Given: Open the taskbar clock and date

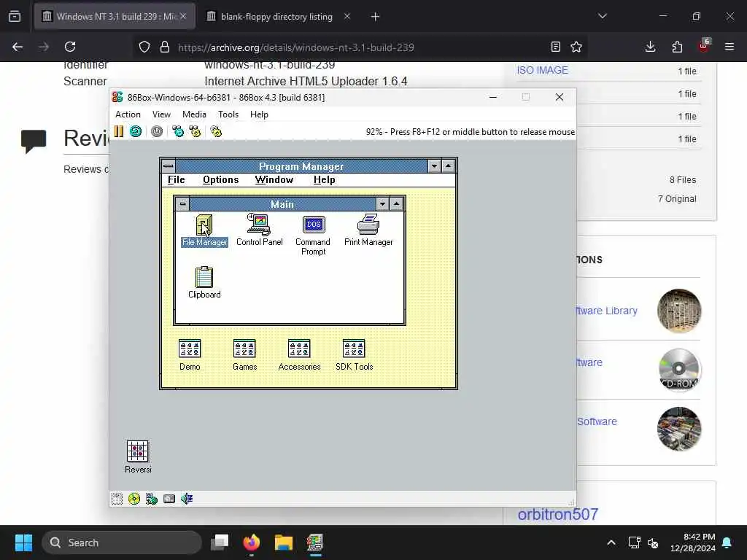Looking at the screenshot, I should pos(692,542).
